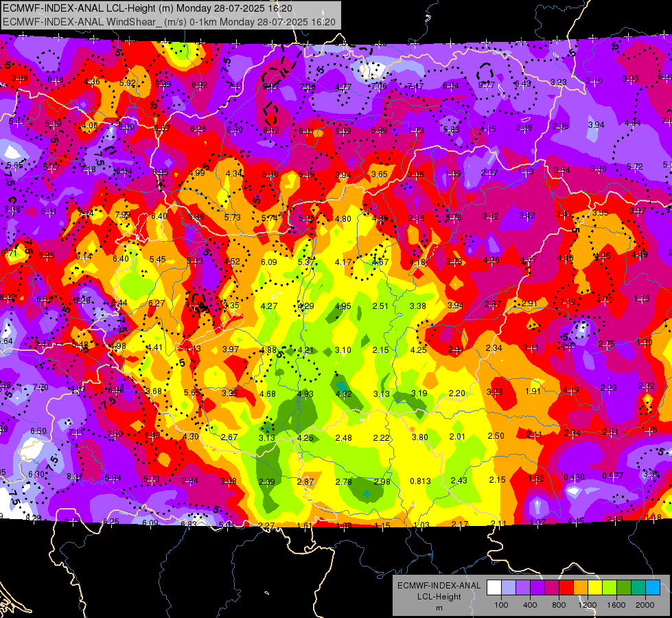
Task: Click the legend title ECMWF-INDEX-ANAL
Action: pyautogui.click(x=439, y=586)
